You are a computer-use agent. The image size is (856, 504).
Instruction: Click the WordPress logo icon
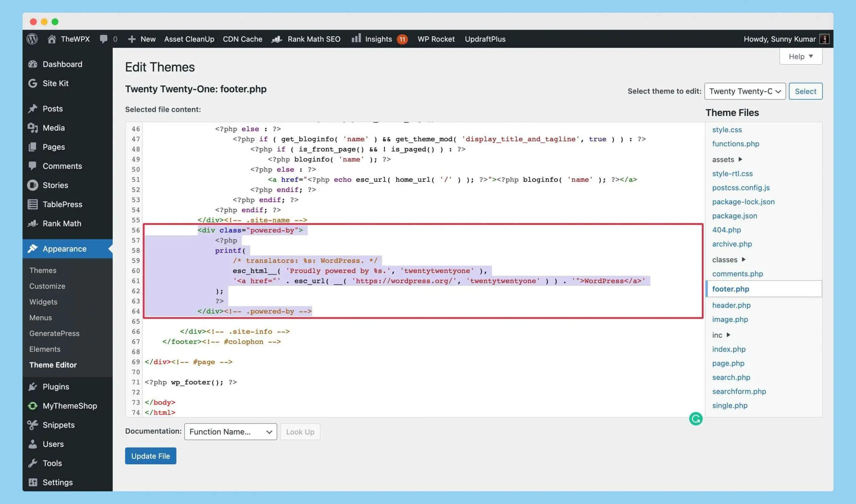click(x=32, y=39)
